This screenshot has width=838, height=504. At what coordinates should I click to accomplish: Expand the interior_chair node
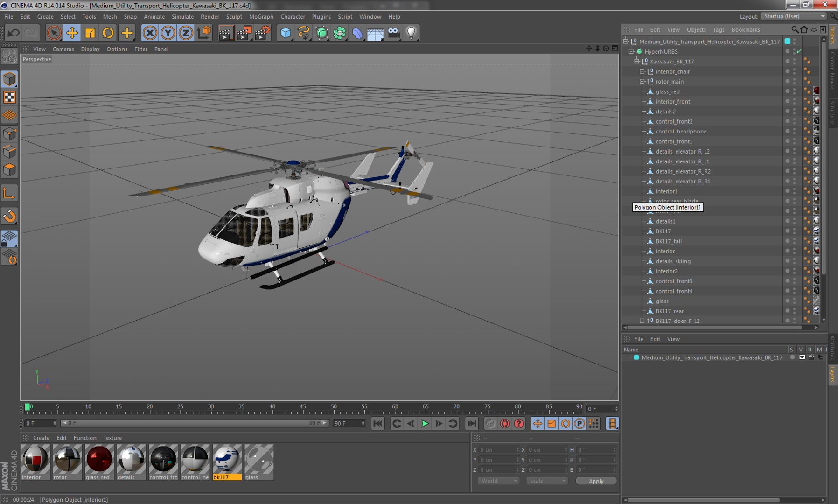(x=642, y=71)
